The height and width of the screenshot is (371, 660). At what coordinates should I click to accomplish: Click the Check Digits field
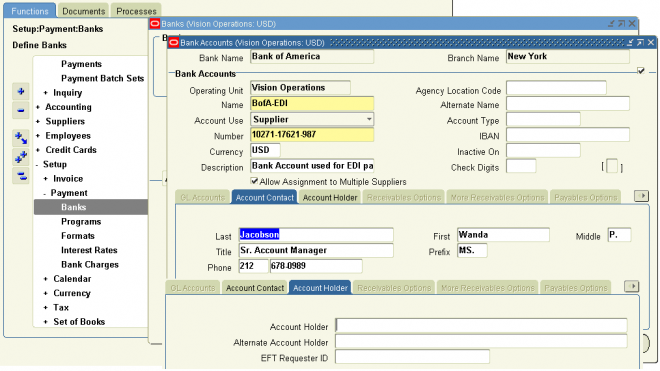coord(521,166)
